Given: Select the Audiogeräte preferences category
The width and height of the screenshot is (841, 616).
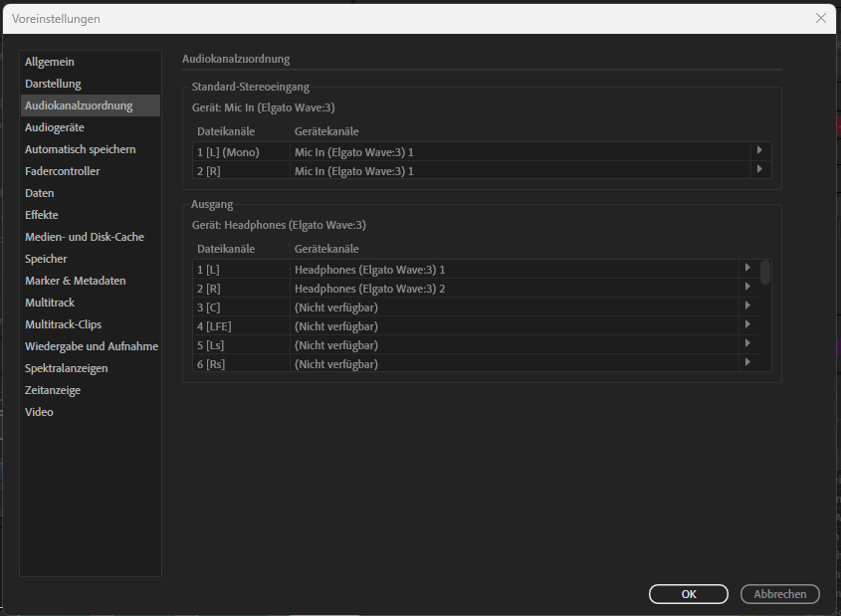Looking at the screenshot, I should point(57,126).
